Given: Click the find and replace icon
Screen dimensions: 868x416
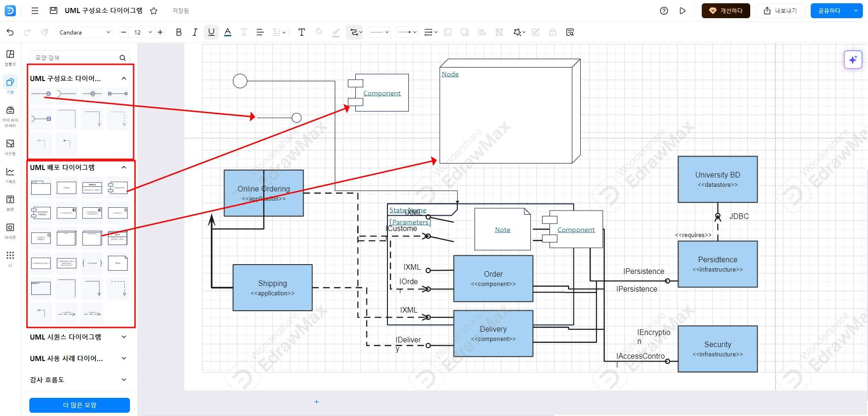Looking at the screenshot, I should 570,32.
